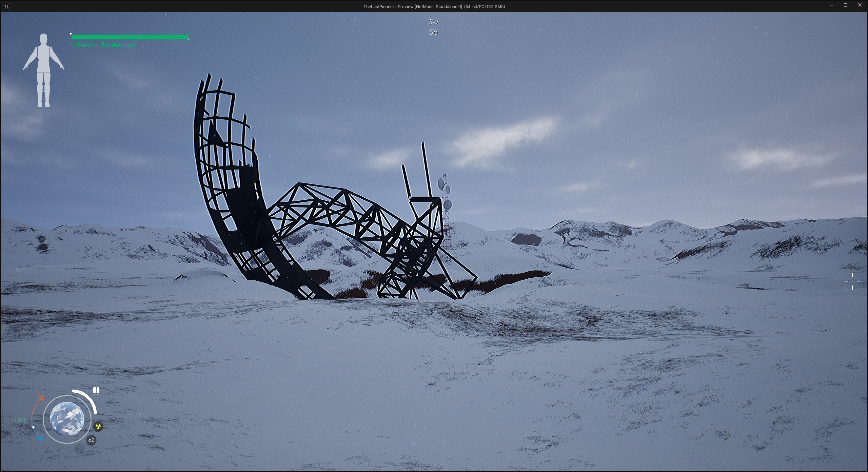
Task: Click the white temperature gauge marker
Action: pos(33,427)
